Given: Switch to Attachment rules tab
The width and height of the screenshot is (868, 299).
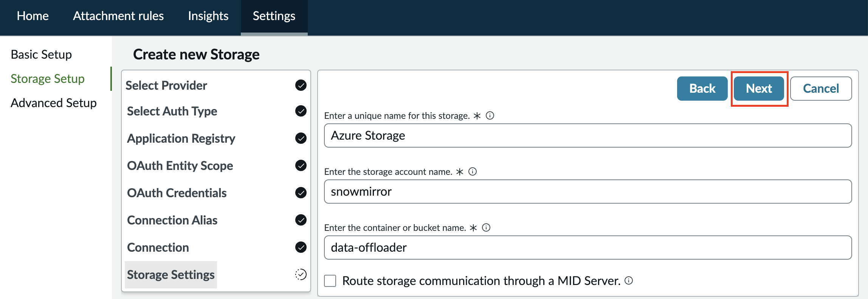Looking at the screenshot, I should point(118,16).
